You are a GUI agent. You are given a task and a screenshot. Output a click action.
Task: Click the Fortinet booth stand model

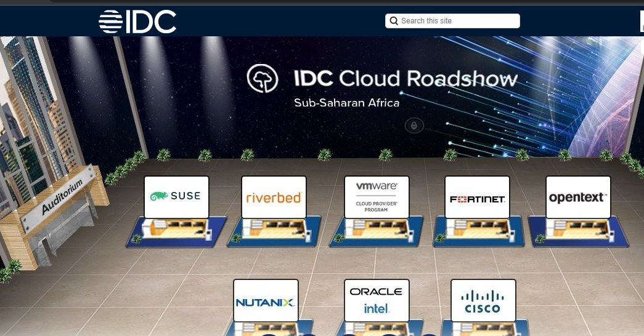tap(478, 231)
